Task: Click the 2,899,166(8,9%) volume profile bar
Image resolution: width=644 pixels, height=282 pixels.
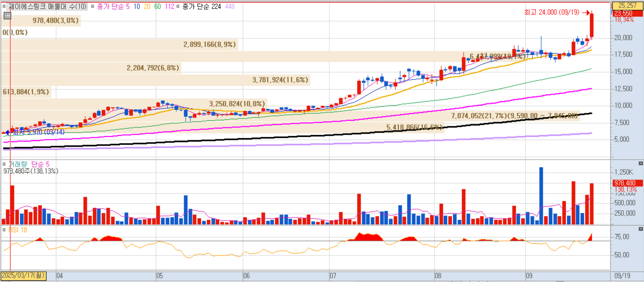Action: coord(120,44)
